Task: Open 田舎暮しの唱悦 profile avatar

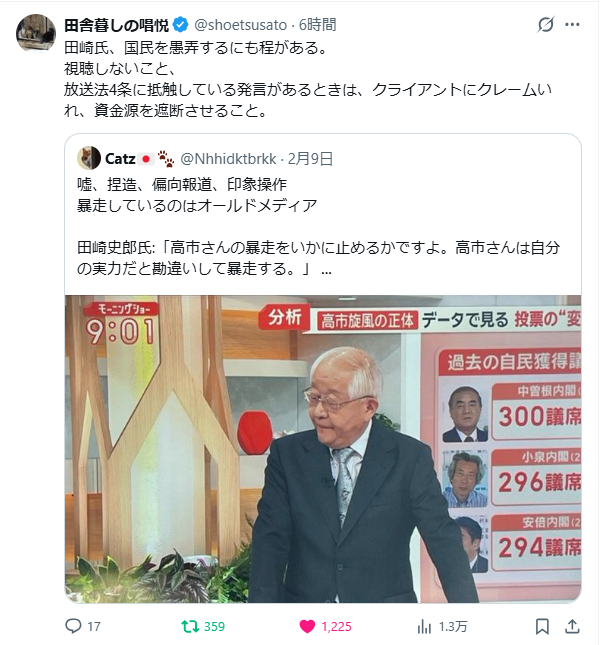Action: pos(36,33)
